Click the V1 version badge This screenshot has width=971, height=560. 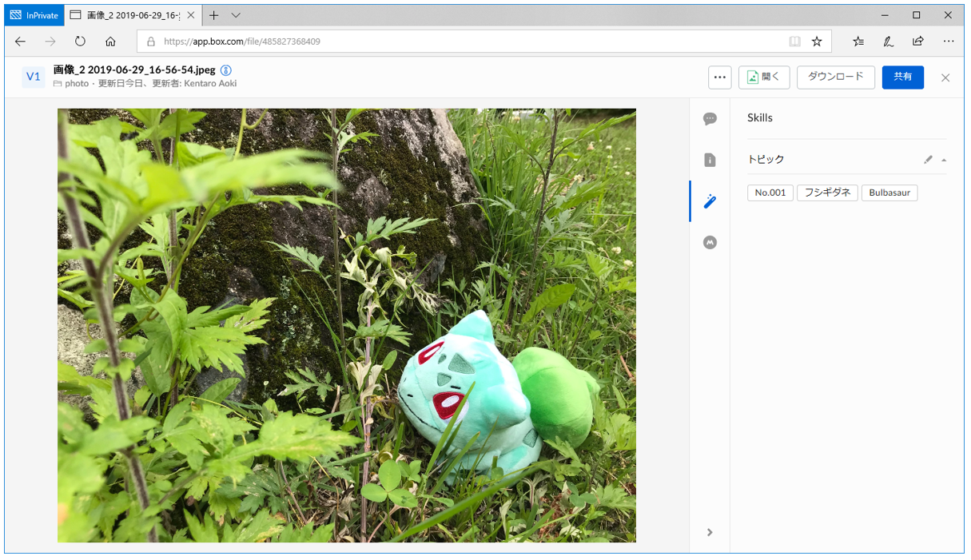tap(34, 77)
